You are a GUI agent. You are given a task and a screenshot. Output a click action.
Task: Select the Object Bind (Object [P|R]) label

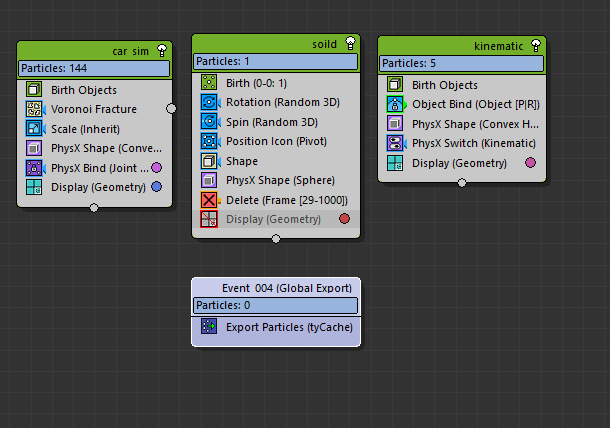tap(476, 105)
